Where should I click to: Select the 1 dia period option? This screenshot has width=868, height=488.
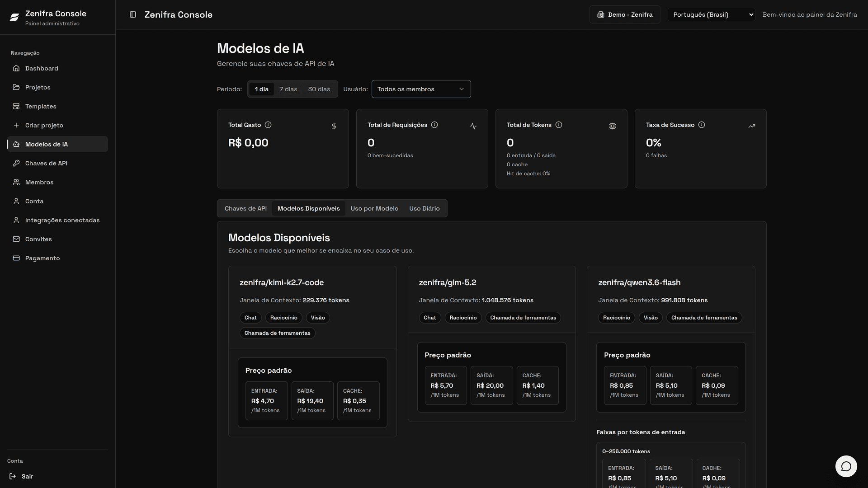pos(262,89)
